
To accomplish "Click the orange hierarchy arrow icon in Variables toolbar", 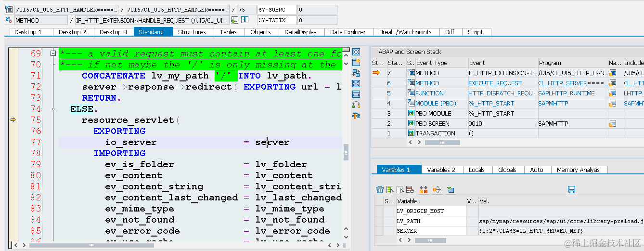I will click(437, 190).
